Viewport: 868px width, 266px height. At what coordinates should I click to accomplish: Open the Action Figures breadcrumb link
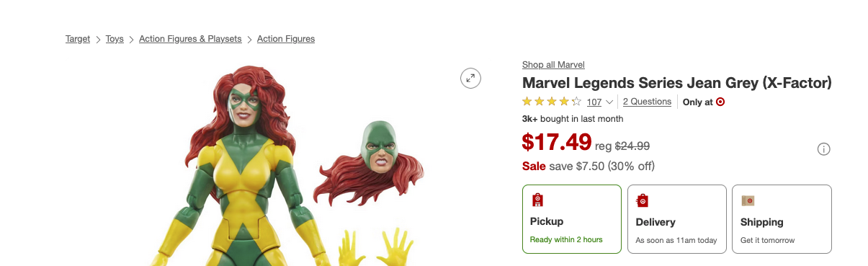pyautogui.click(x=286, y=39)
